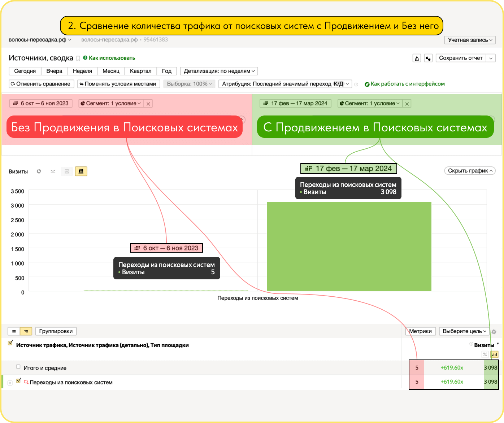This screenshot has height=423, width=504.
Task: Toggle the header checkbox beside Источник трафика
Action: (x=10, y=343)
